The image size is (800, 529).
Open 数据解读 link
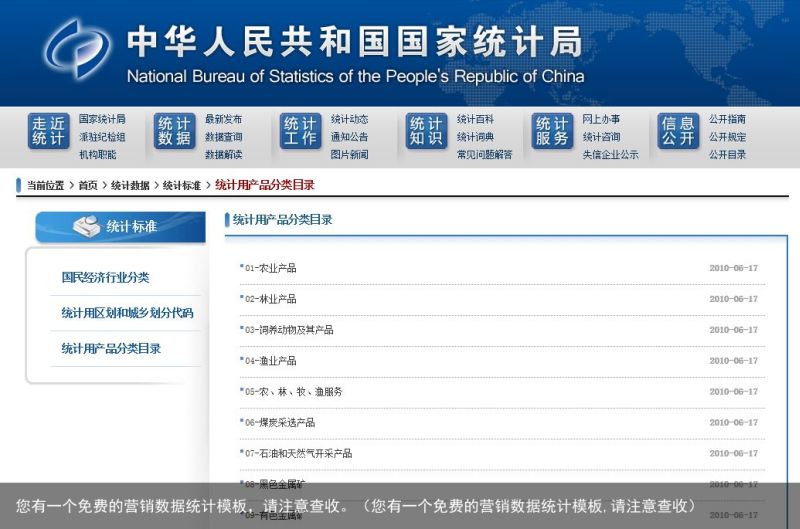(223, 154)
